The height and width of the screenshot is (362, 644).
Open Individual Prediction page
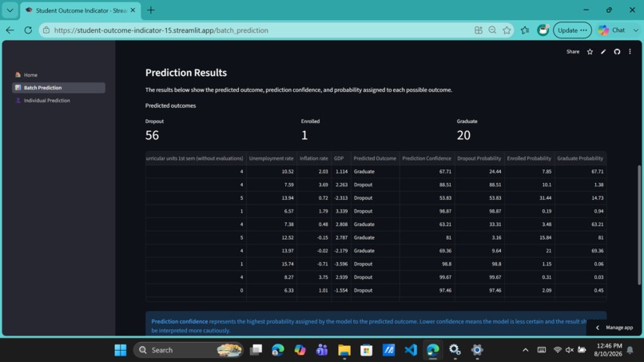coord(46,100)
